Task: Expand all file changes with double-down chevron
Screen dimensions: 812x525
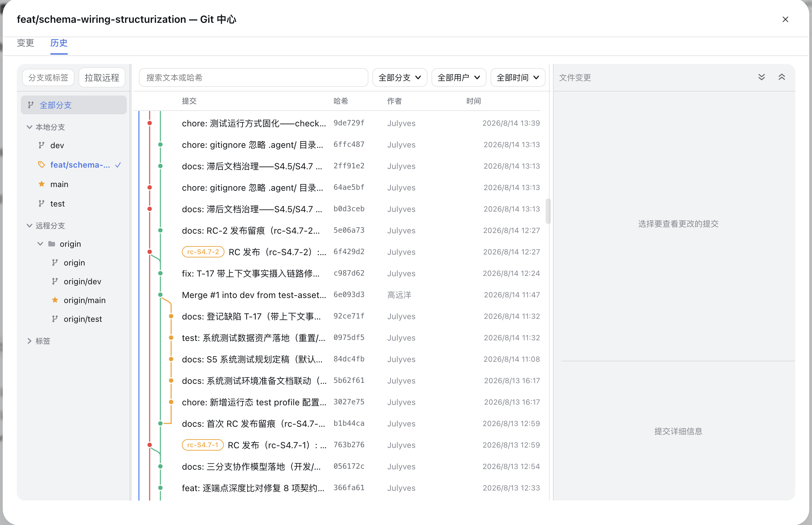Action: tap(762, 77)
